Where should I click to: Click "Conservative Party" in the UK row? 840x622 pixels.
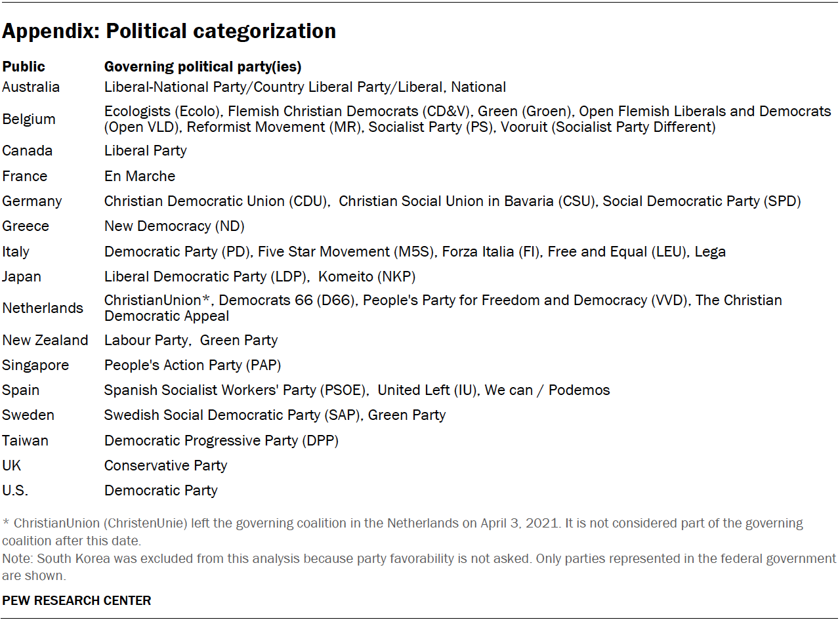point(165,465)
